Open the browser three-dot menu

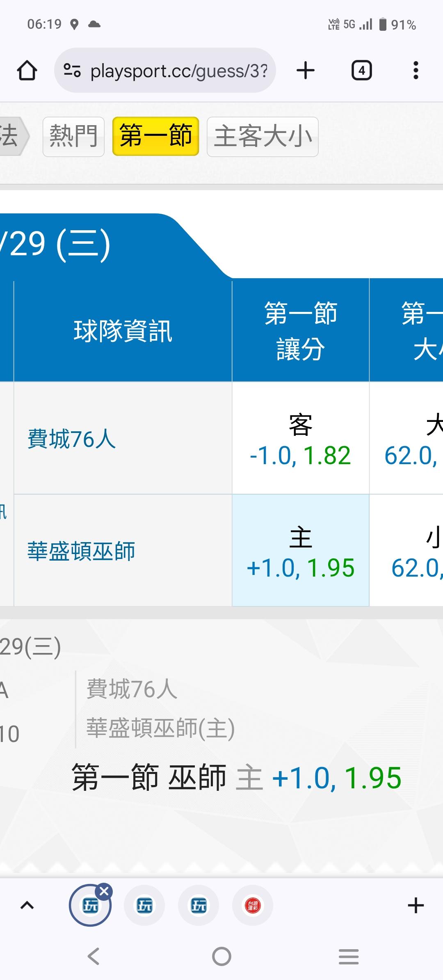coord(416,71)
